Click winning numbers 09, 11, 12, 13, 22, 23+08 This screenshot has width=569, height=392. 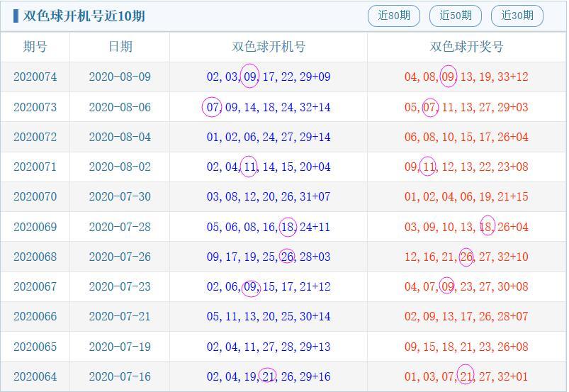pyautogui.click(x=466, y=167)
